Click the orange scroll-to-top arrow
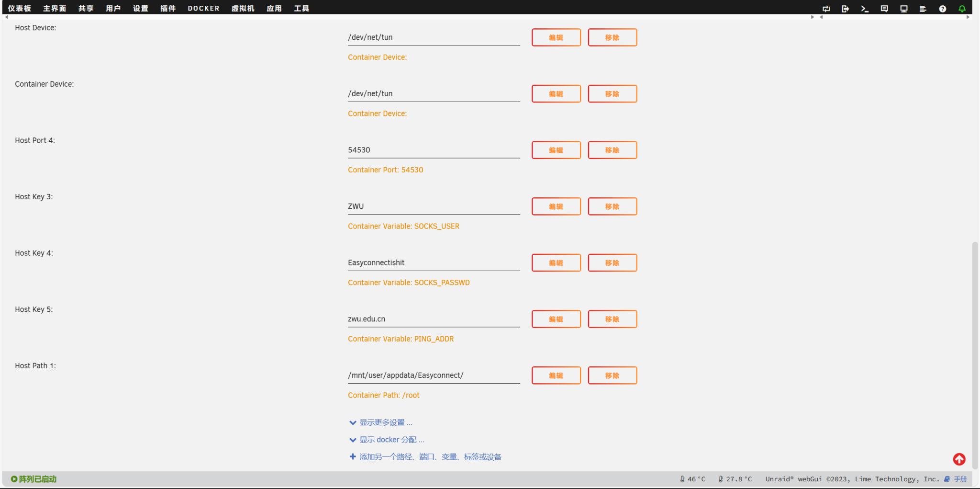980x489 pixels. 959,459
